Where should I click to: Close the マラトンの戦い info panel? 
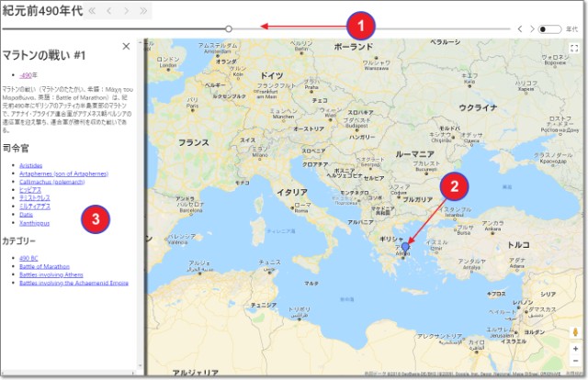[126, 46]
